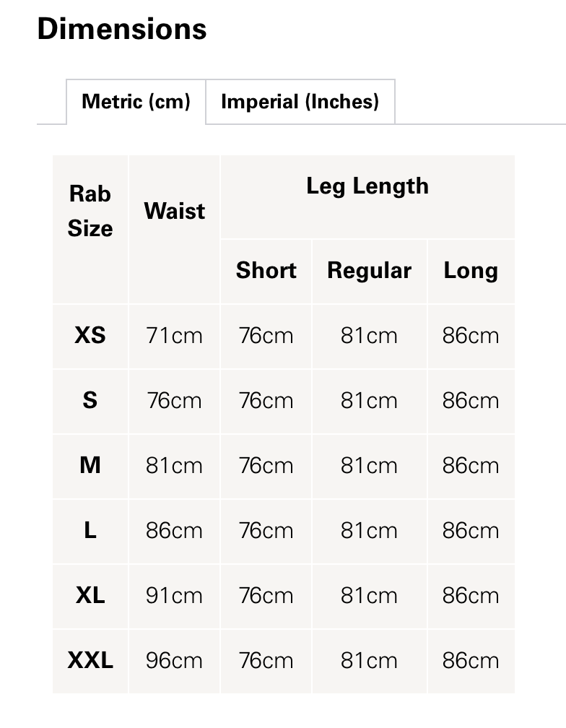Click the Regular leg length subheader

click(370, 271)
